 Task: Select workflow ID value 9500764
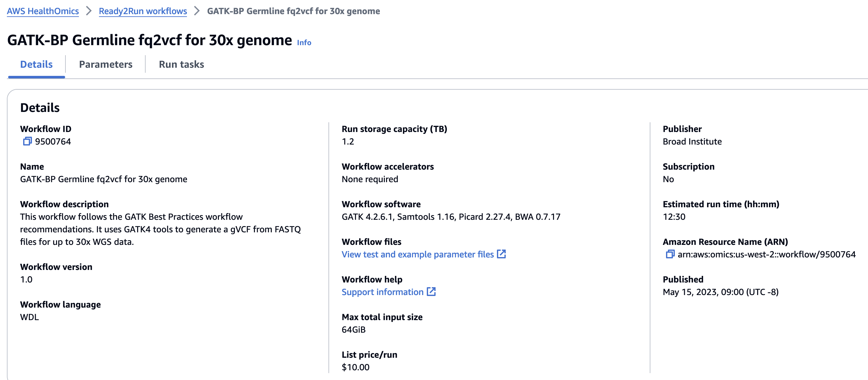click(53, 141)
